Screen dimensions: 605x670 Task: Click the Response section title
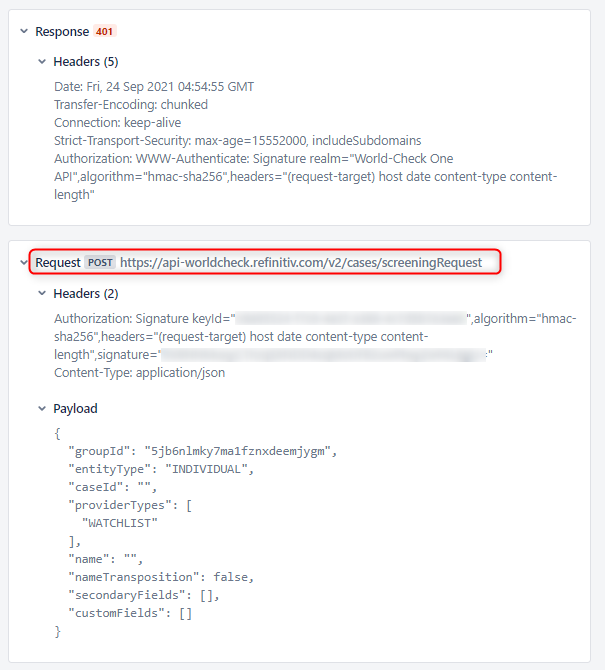62,32
